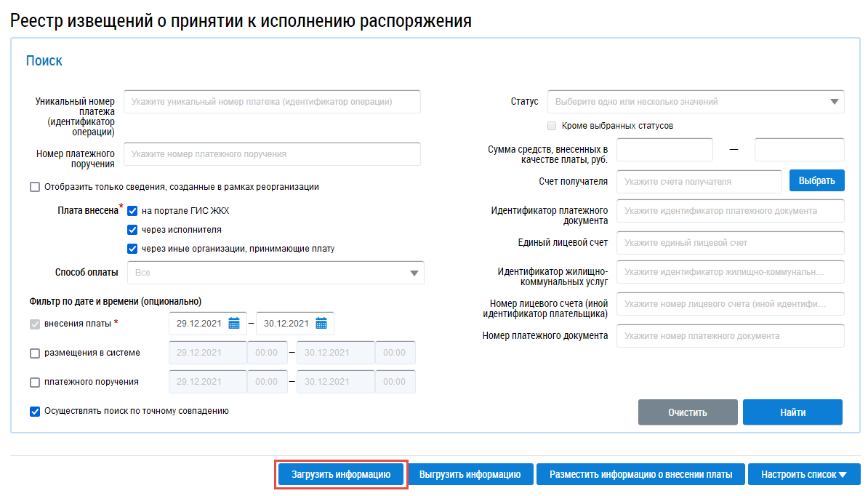Focus the 'Номер платежного документа' field

coord(730,336)
